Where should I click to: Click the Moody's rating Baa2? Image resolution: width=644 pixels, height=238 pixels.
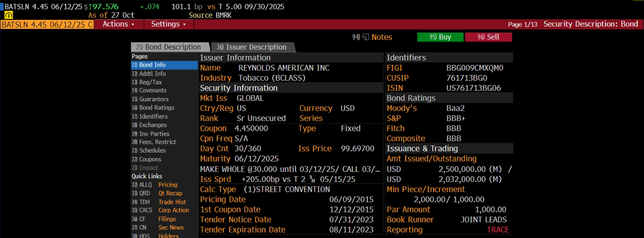pos(455,108)
